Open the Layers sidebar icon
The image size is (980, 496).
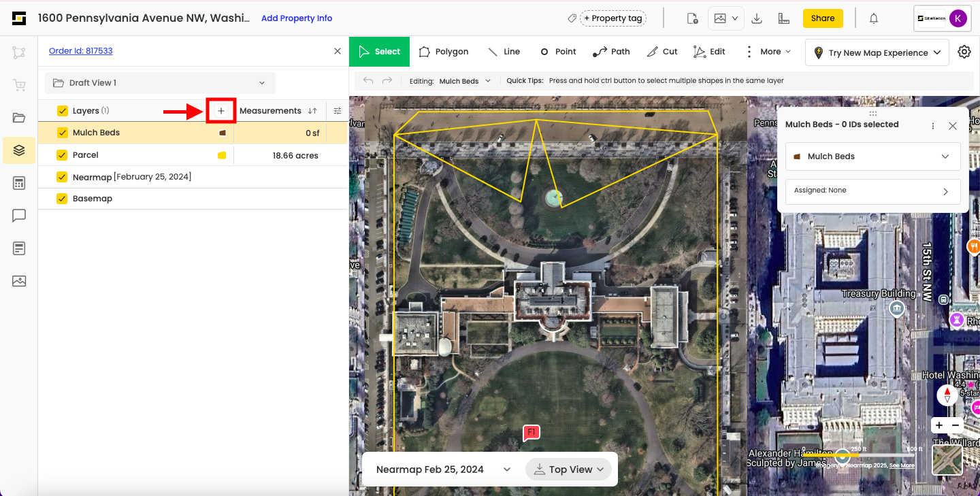click(x=19, y=150)
